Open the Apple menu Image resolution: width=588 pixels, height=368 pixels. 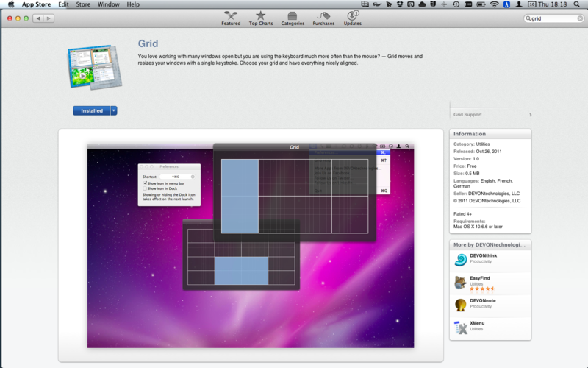[x=11, y=4]
